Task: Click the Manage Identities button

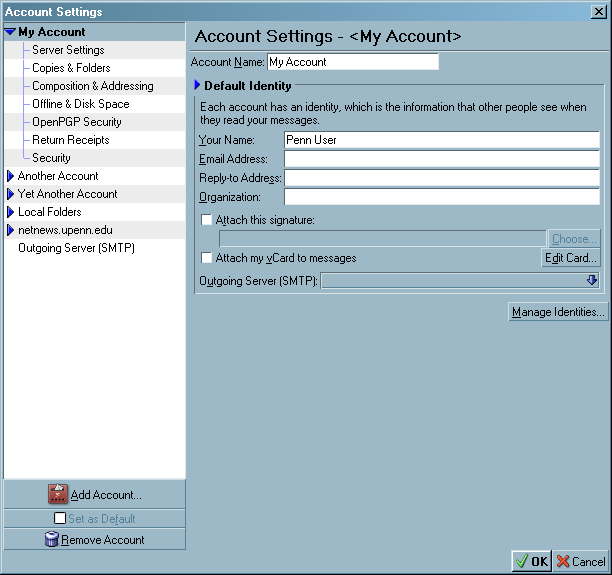Action: 557,312
